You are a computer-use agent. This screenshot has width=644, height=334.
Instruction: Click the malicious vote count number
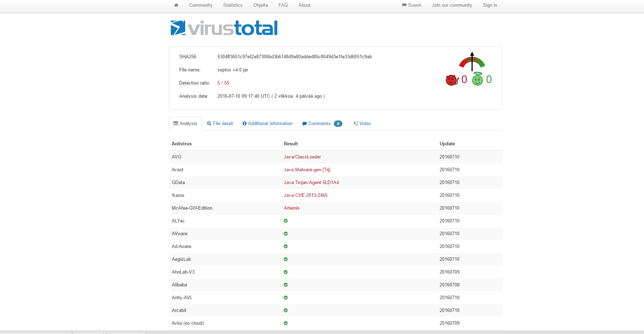tap(464, 80)
